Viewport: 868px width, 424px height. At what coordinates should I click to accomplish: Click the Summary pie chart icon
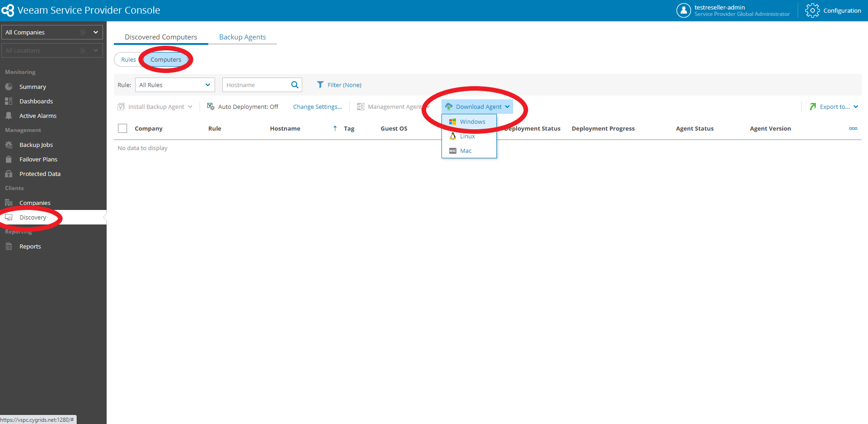(9, 87)
